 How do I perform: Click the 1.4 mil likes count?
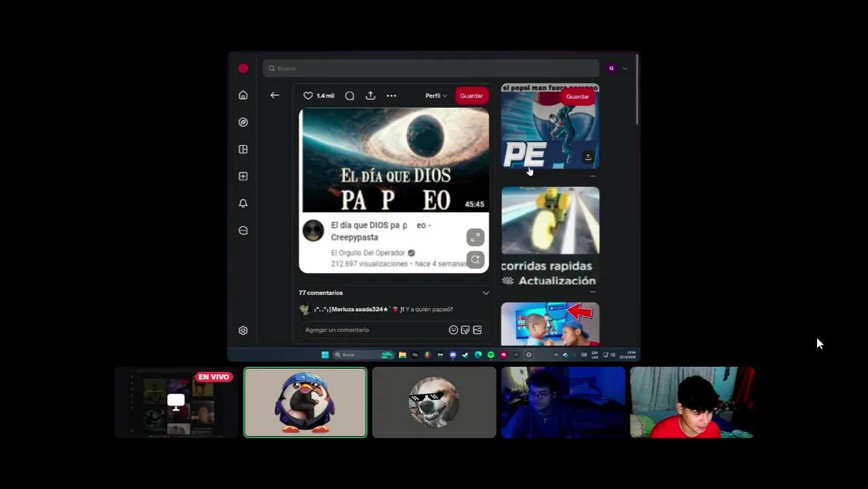coord(325,96)
